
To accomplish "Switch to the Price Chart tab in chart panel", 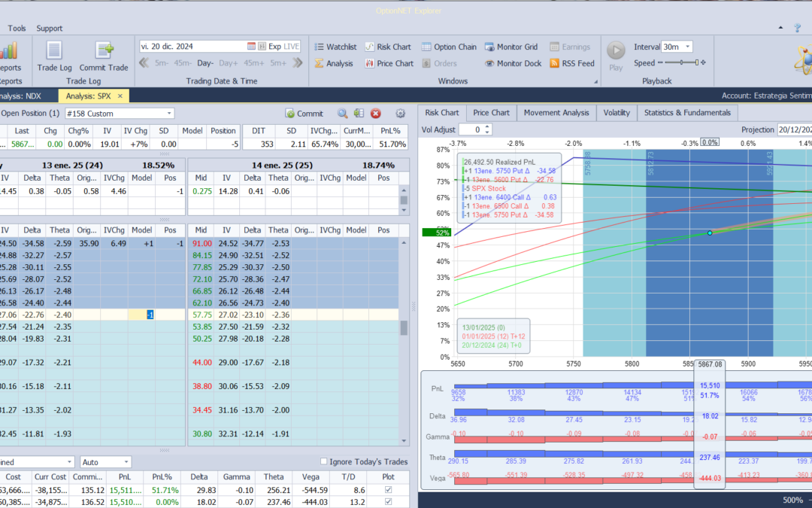I will [x=491, y=112].
